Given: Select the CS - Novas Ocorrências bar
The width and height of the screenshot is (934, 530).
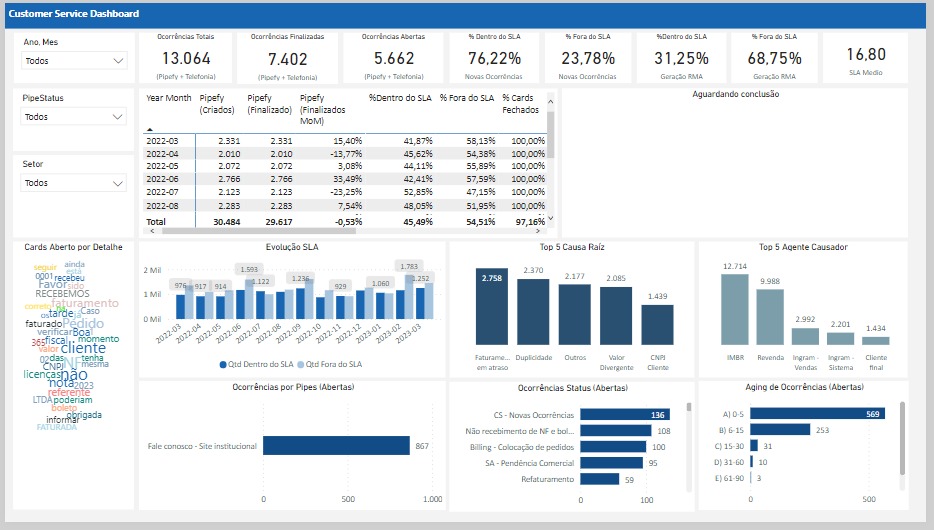Looking at the screenshot, I should tap(625, 414).
